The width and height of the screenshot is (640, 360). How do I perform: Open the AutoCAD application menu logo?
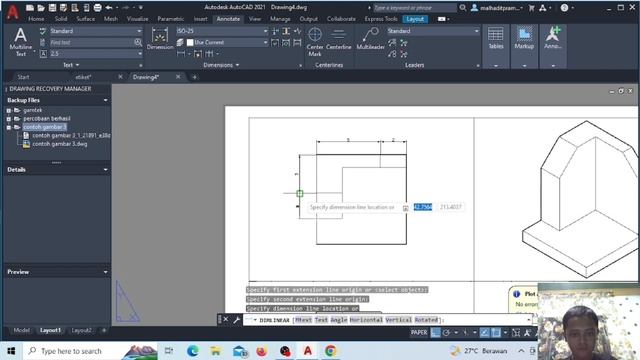[12, 12]
